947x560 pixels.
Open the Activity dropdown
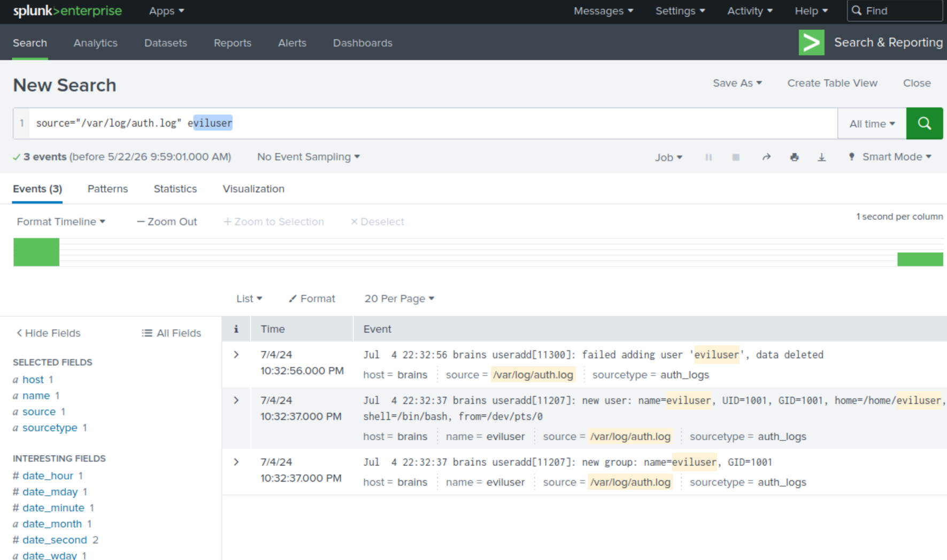pyautogui.click(x=750, y=11)
